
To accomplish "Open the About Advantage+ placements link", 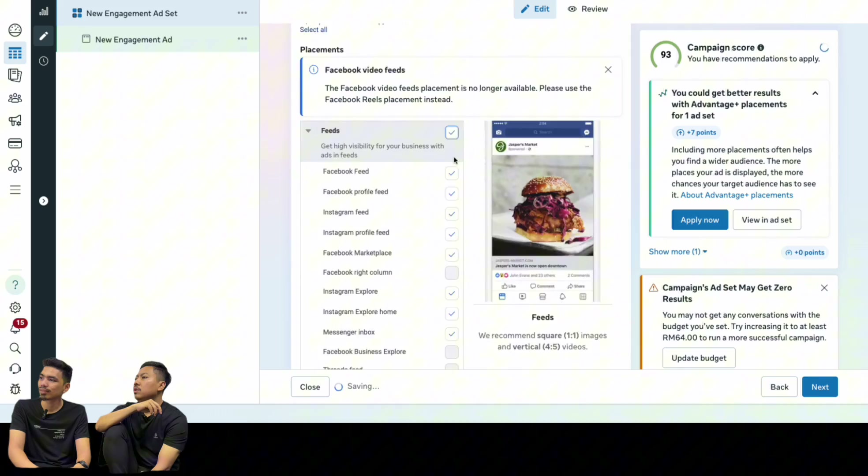I will [737, 195].
